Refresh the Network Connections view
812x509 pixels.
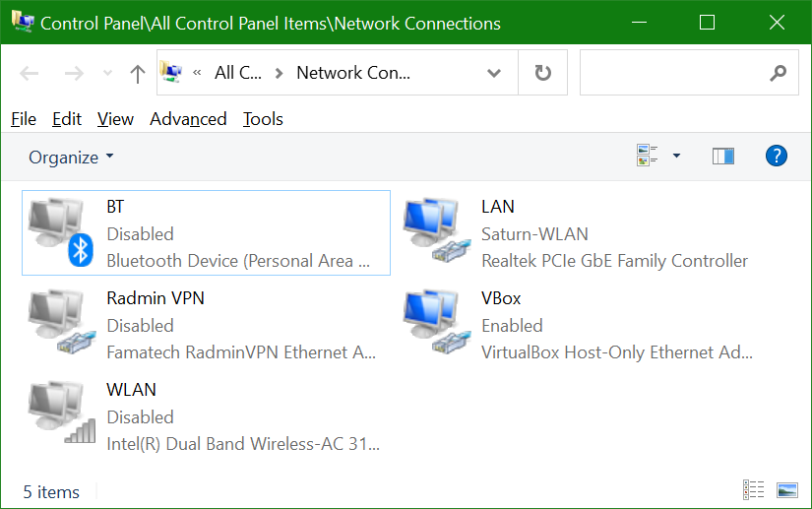(x=542, y=73)
